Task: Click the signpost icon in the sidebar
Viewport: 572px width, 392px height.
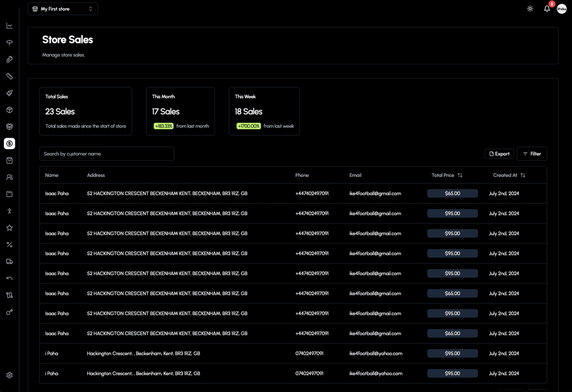Action: point(10,42)
